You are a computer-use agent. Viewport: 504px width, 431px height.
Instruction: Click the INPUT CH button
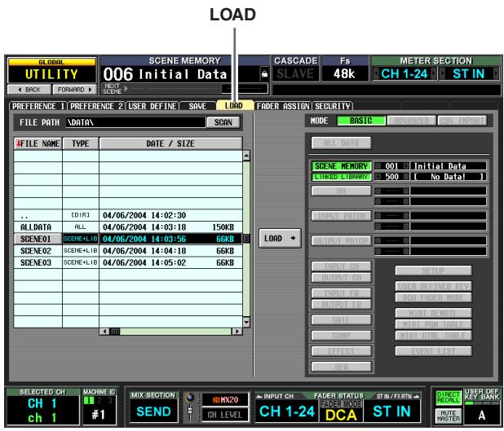click(341, 266)
